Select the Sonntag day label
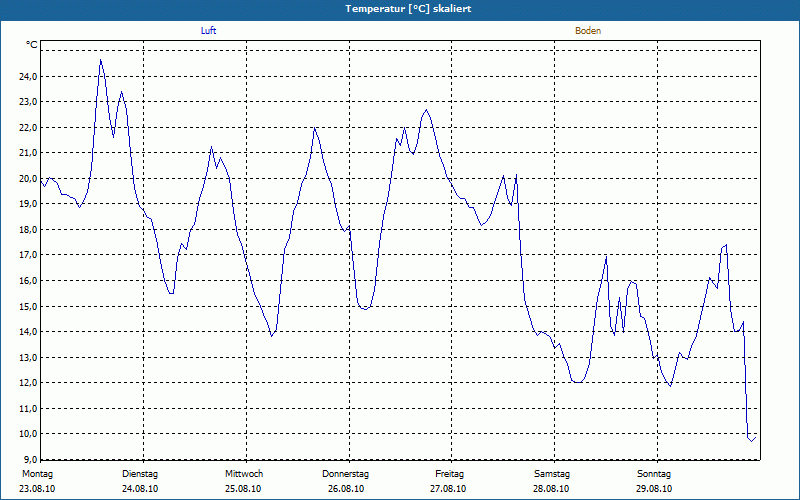The width and height of the screenshot is (800, 500). (654, 474)
